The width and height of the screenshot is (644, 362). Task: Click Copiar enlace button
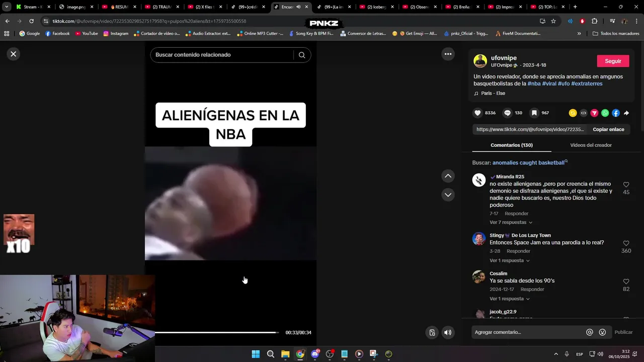click(x=608, y=130)
